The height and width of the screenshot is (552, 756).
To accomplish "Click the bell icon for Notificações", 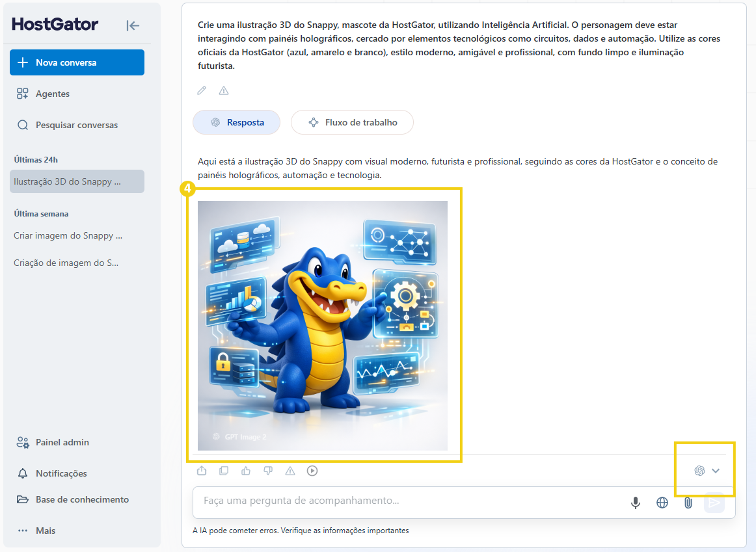I will point(23,473).
